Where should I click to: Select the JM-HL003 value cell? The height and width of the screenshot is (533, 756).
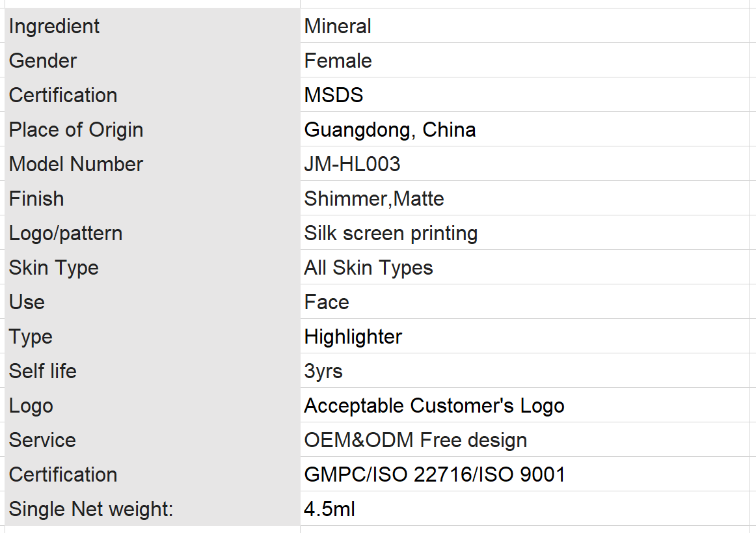tap(524, 163)
